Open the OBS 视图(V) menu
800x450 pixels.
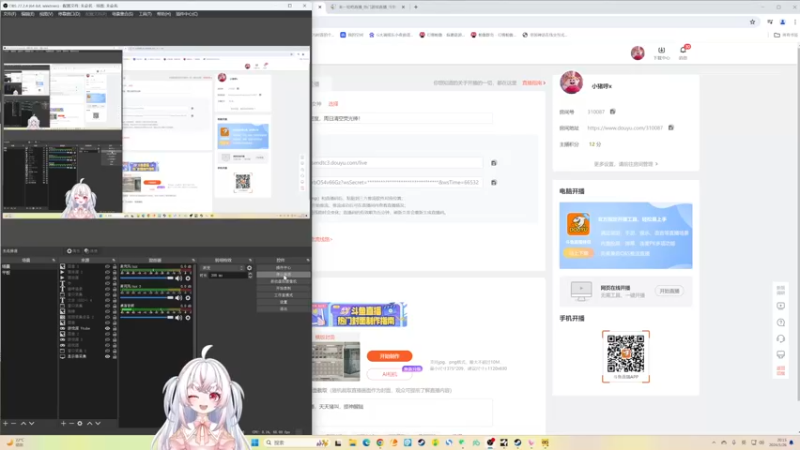[x=46, y=14]
